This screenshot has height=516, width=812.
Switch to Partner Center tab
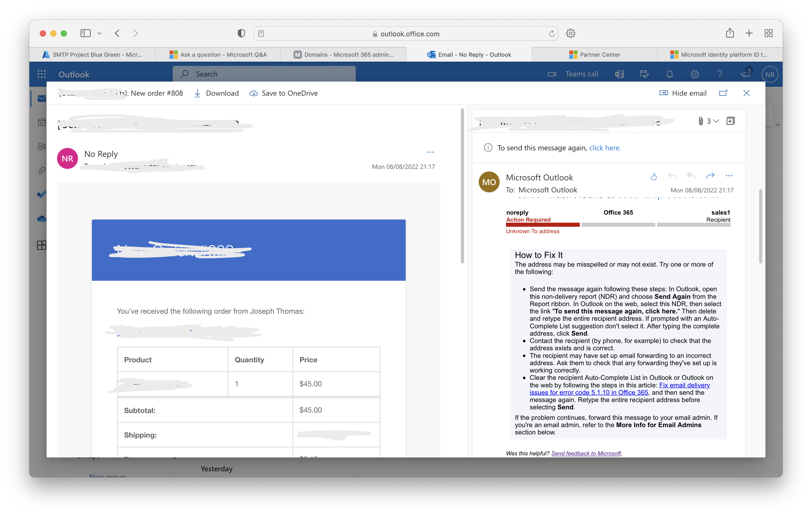(x=595, y=55)
